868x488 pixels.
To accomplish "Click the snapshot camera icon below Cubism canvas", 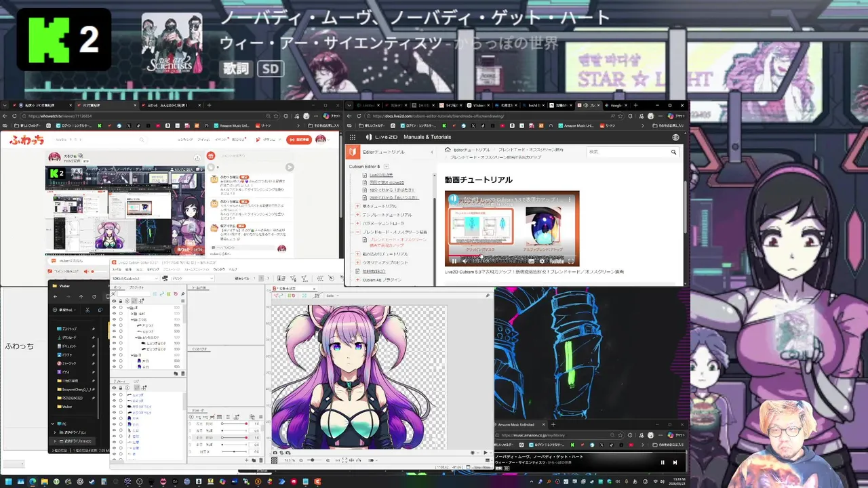I will tap(275, 452).
